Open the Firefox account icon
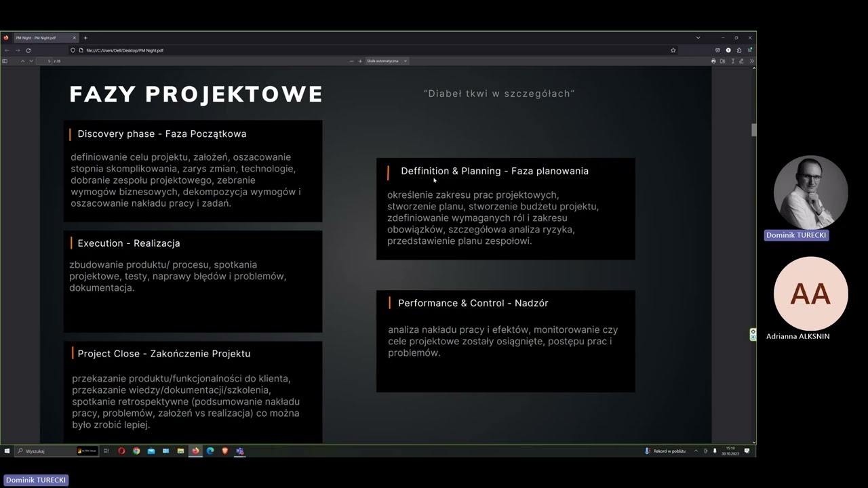 [728, 50]
